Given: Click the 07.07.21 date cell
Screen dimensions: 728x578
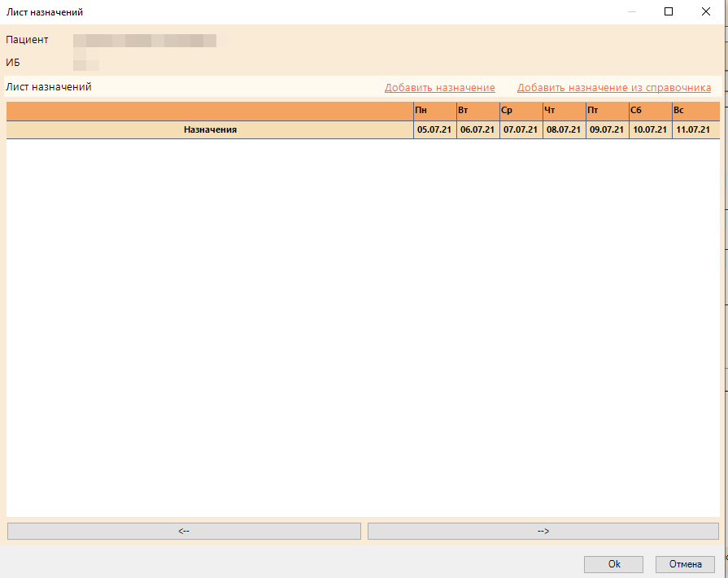Looking at the screenshot, I should pyautogui.click(x=521, y=129).
